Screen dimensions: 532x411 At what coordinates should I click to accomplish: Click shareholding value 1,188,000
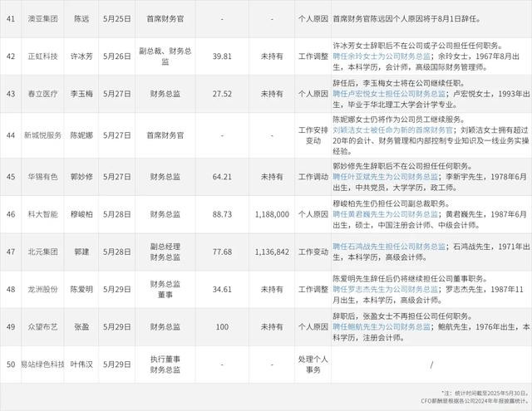coord(272,214)
